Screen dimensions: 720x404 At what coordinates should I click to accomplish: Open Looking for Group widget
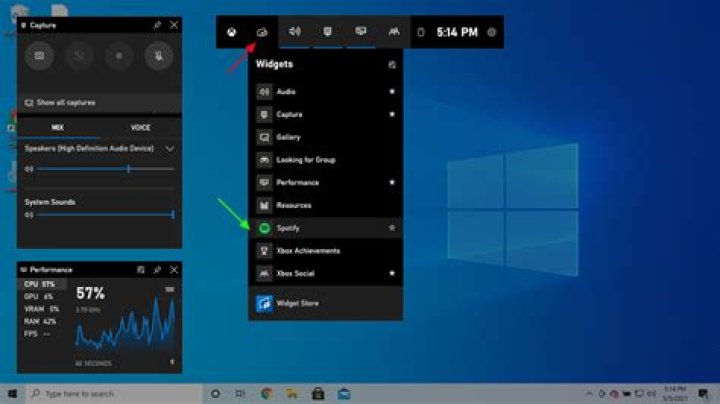coord(326,160)
